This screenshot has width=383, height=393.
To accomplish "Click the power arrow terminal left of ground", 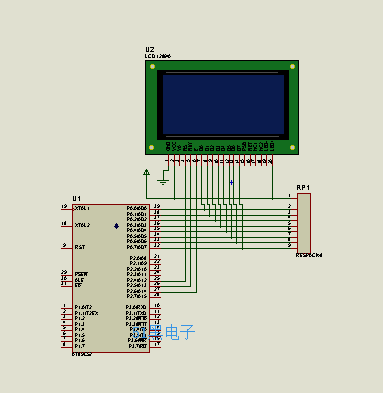I will point(146,173).
